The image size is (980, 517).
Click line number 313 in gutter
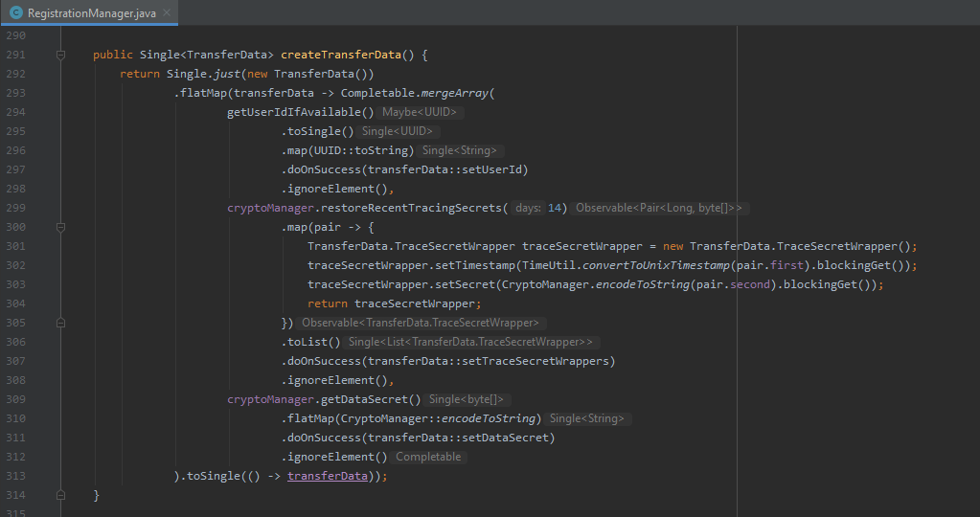(16, 476)
